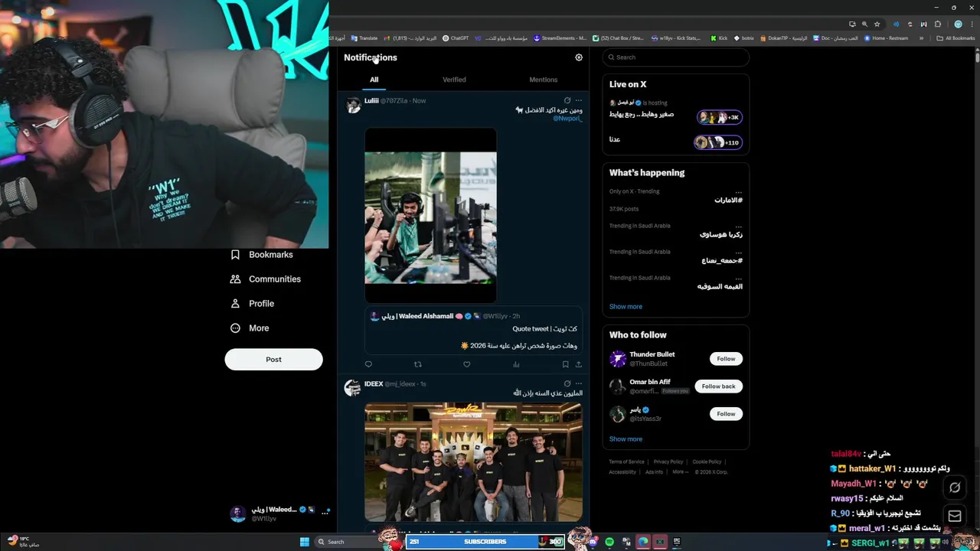Open the team group photo in IDEEX's post

click(473, 462)
